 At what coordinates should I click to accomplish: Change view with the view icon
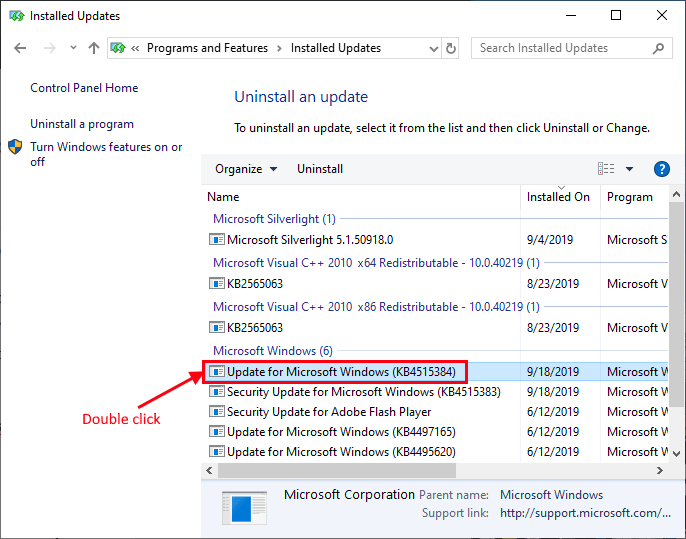pyautogui.click(x=606, y=169)
